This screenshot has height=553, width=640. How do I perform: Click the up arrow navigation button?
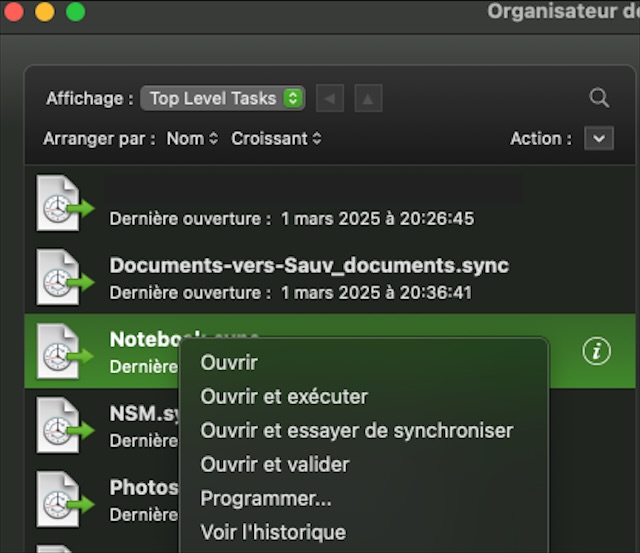tap(367, 98)
